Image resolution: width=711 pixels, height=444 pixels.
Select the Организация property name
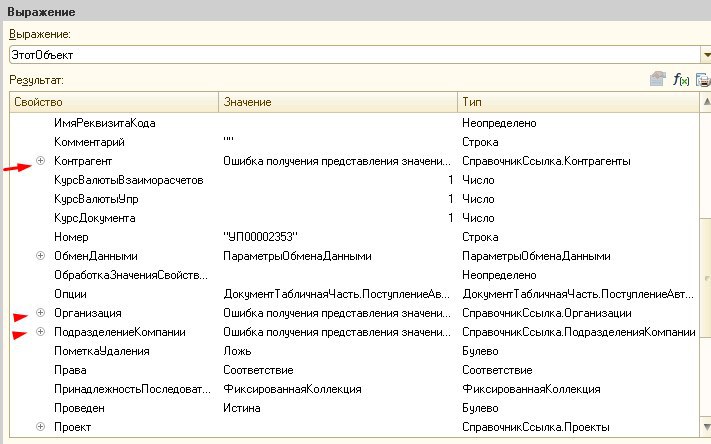pyautogui.click(x=88, y=313)
